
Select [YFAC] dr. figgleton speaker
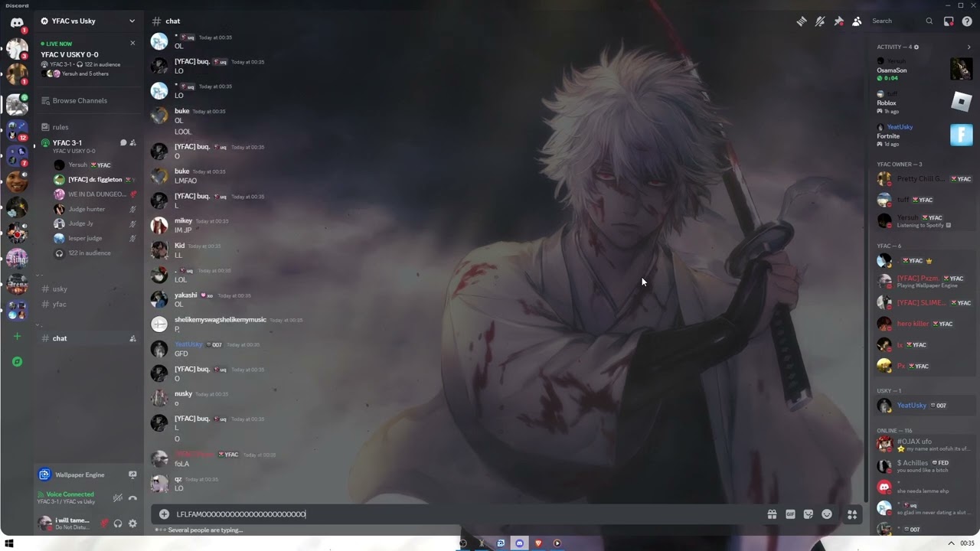pyautogui.click(x=95, y=180)
